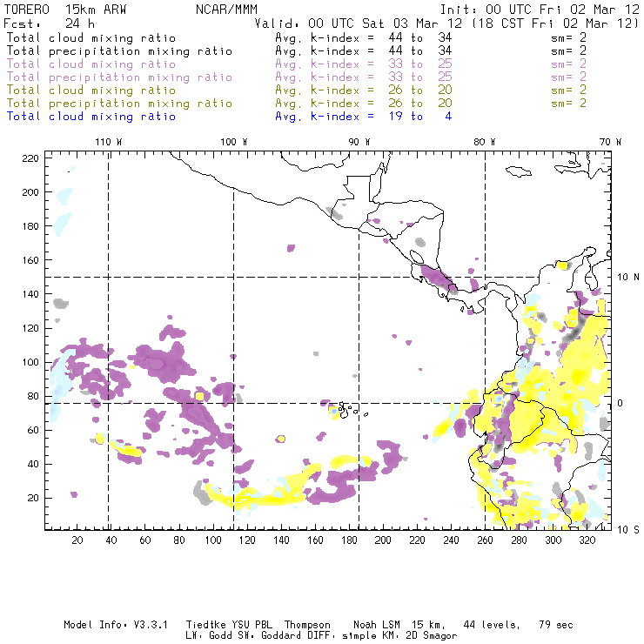Click "Avg. k-index = 33 to 25" in purple precipitation row
This screenshot has width=644, height=644.
pyautogui.click(x=364, y=77)
